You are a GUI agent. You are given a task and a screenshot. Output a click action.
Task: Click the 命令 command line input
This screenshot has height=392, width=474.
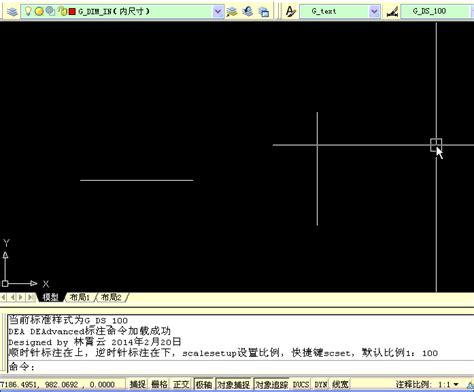240,367
